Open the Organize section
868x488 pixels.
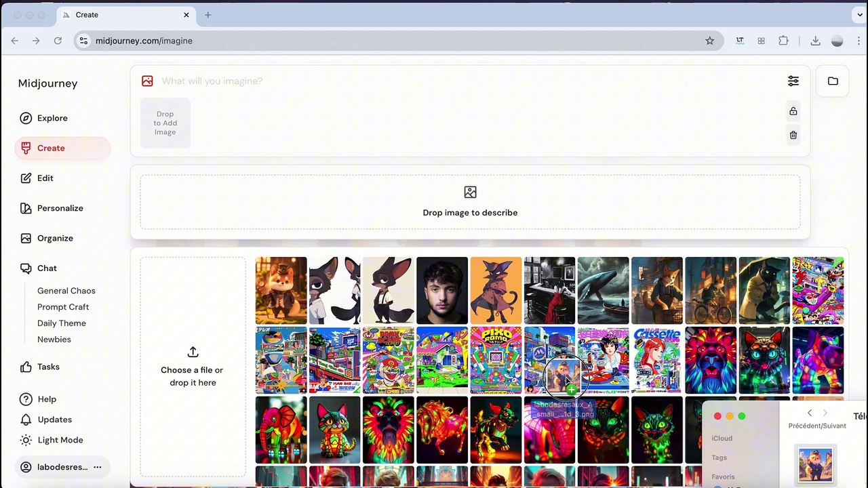click(55, 238)
